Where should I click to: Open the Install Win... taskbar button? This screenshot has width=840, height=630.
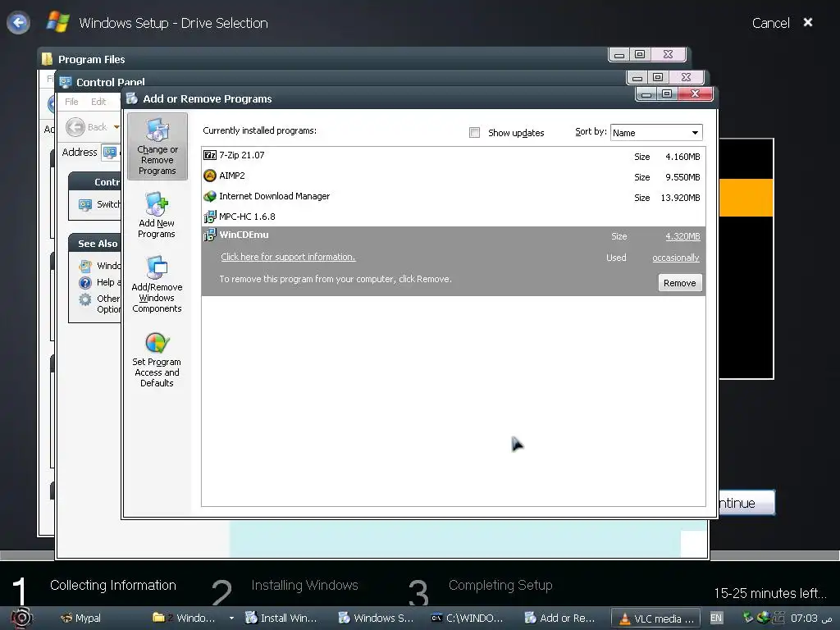coord(281,619)
